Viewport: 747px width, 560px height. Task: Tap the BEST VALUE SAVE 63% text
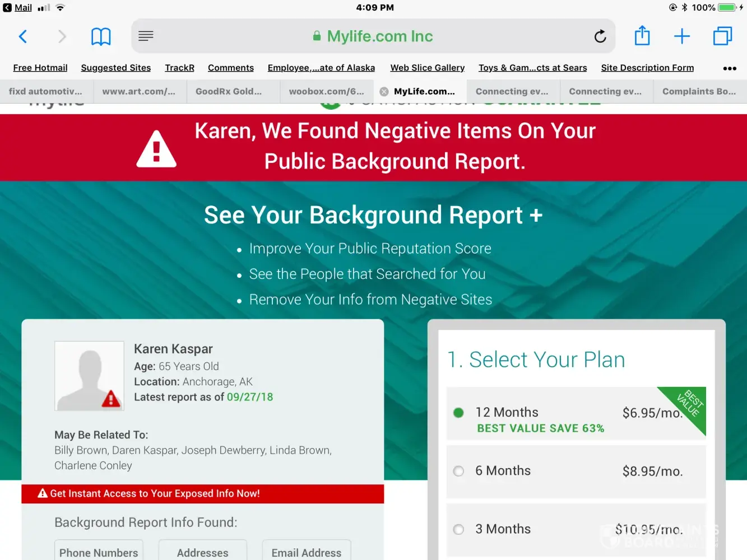[x=541, y=428]
